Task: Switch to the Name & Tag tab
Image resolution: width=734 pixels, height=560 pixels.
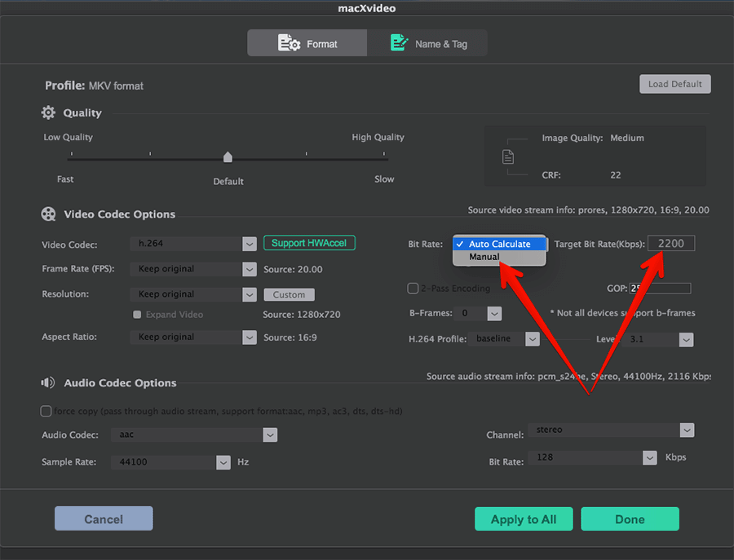Action: (x=427, y=43)
